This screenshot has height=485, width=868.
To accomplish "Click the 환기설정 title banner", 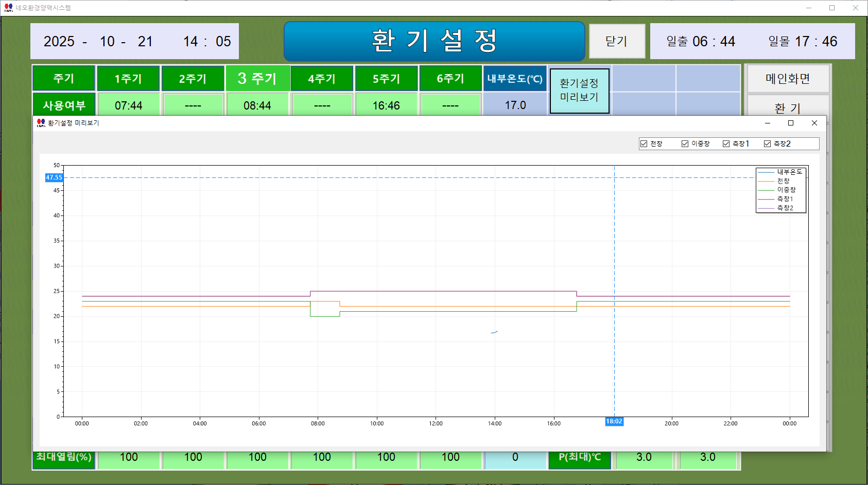I will 435,41.
